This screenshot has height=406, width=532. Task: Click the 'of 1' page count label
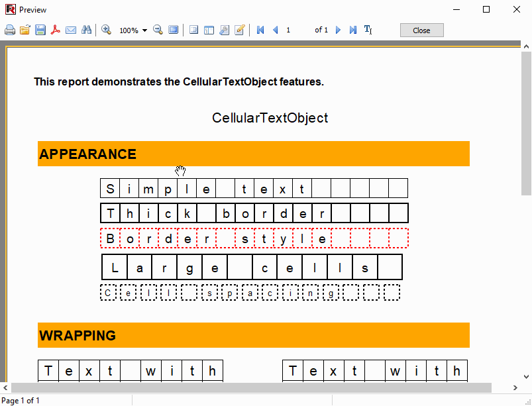pyautogui.click(x=321, y=30)
